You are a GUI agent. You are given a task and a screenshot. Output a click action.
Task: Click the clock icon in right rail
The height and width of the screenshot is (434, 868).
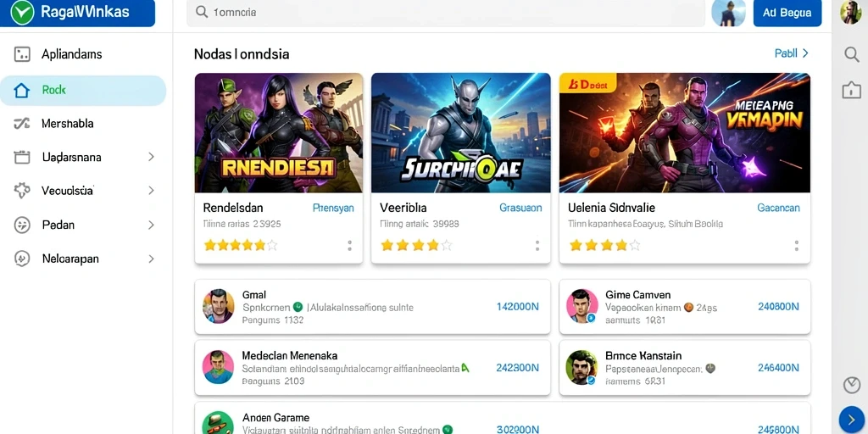click(x=851, y=385)
